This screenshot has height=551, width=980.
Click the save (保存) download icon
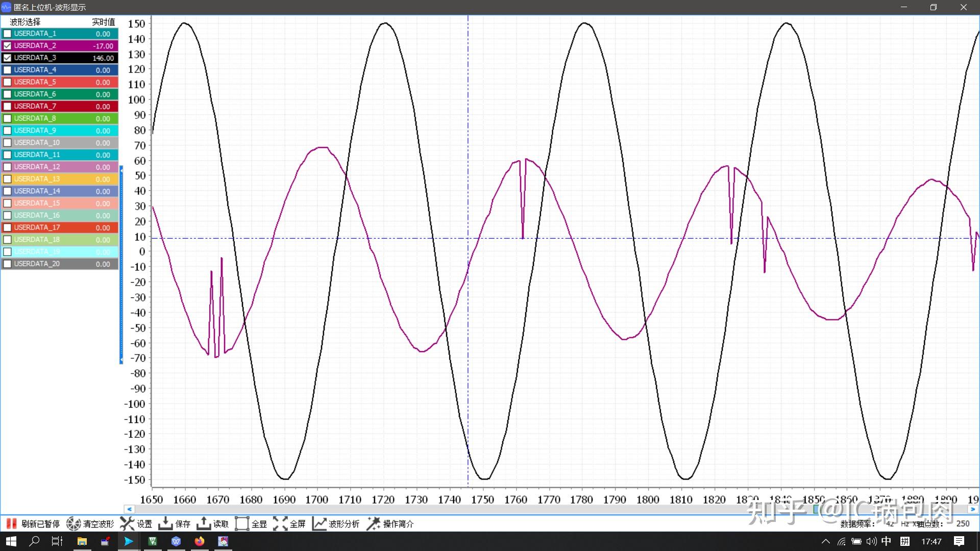pos(165,523)
